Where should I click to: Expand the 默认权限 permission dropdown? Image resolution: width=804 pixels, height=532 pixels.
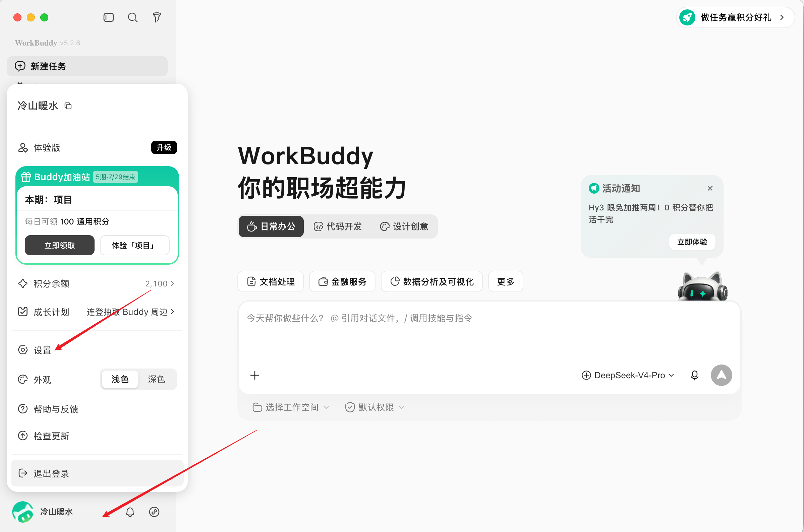click(375, 407)
